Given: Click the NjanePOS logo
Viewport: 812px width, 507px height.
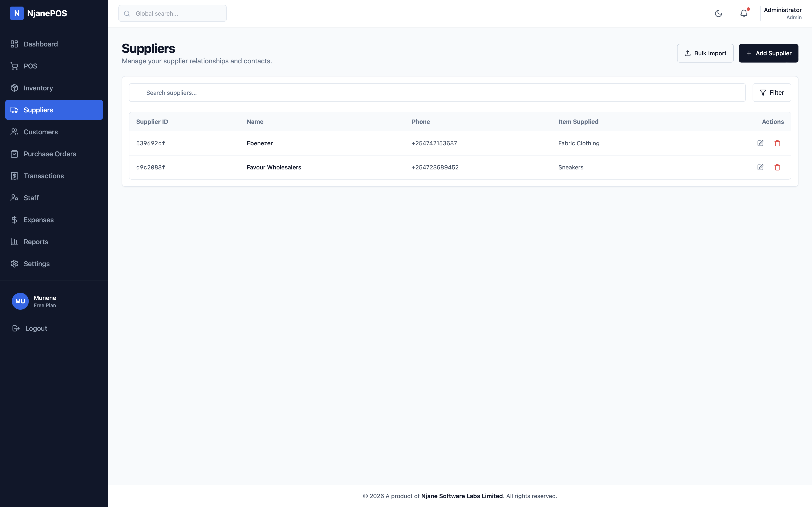Looking at the screenshot, I should 38,13.
